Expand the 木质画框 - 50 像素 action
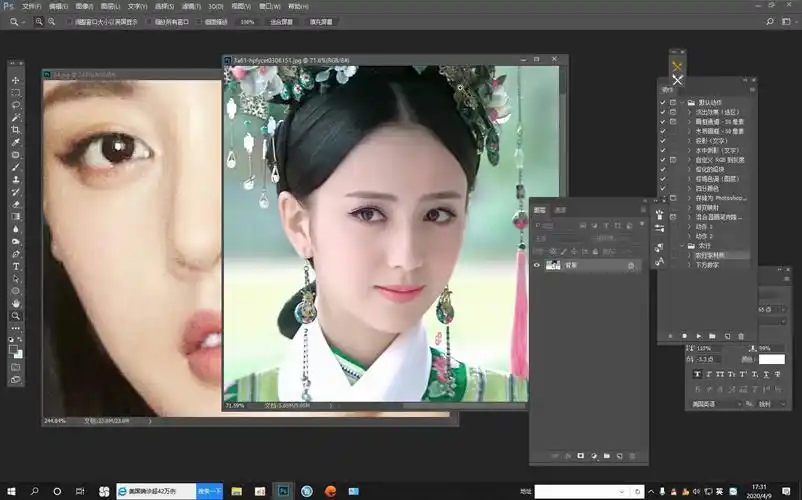Image resolution: width=802 pixels, height=500 pixels. 689,131
